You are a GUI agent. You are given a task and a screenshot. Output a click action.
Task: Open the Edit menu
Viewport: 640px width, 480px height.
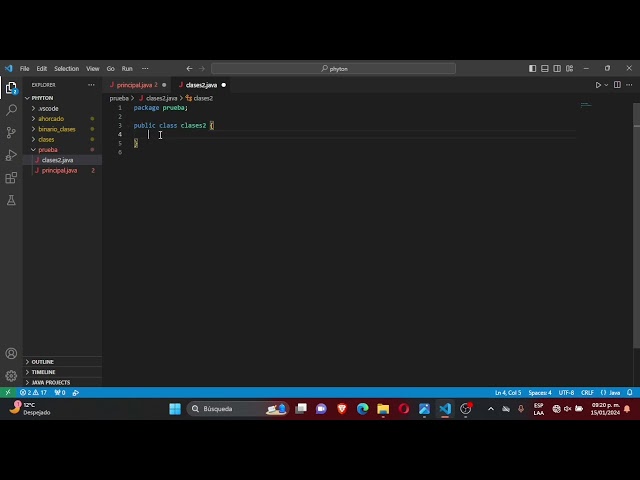pos(42,69)
